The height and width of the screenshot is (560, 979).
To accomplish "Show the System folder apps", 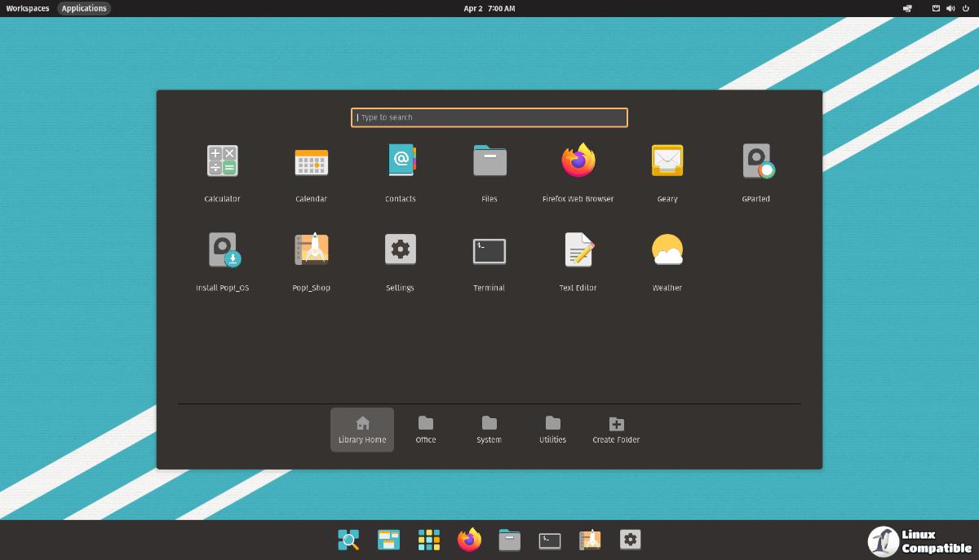I will coord(489,430).
